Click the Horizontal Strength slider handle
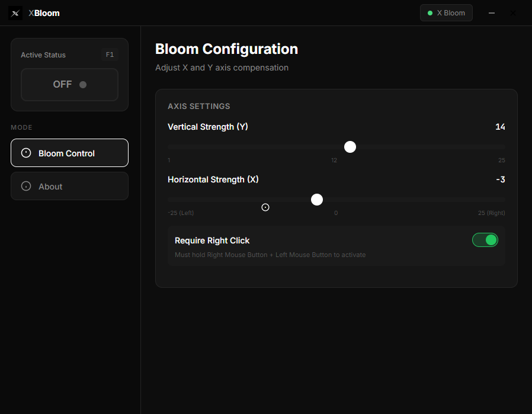The height and width of the screenshot is (414, 532). [x=317, y=200]
